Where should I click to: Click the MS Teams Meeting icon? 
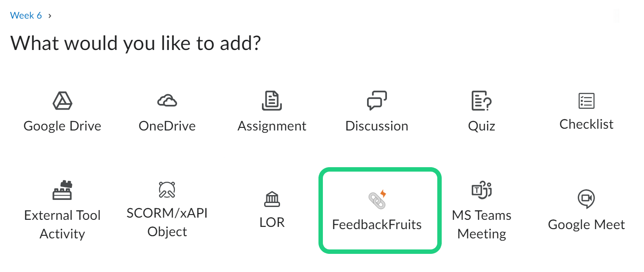(481, 190)
